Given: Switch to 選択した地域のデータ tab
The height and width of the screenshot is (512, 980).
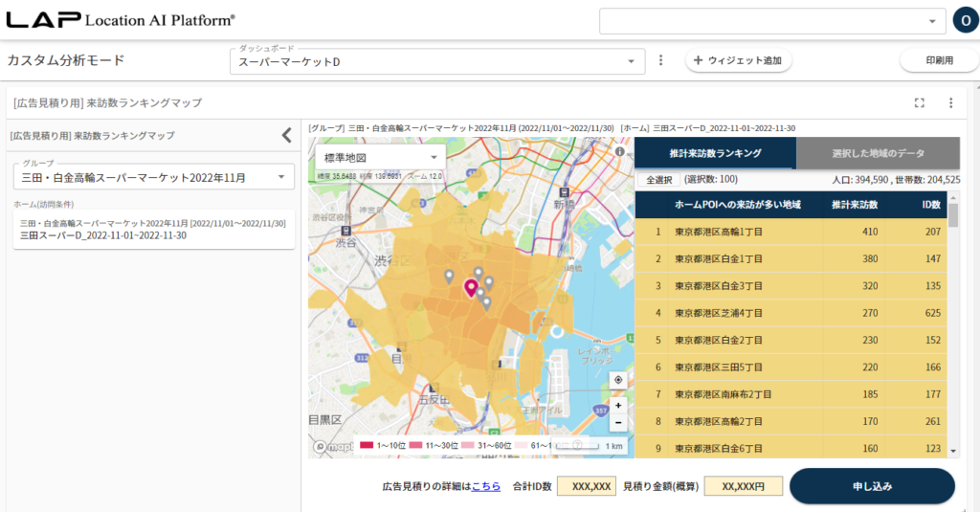Looking at the screenshot, I should click(878, 153).
